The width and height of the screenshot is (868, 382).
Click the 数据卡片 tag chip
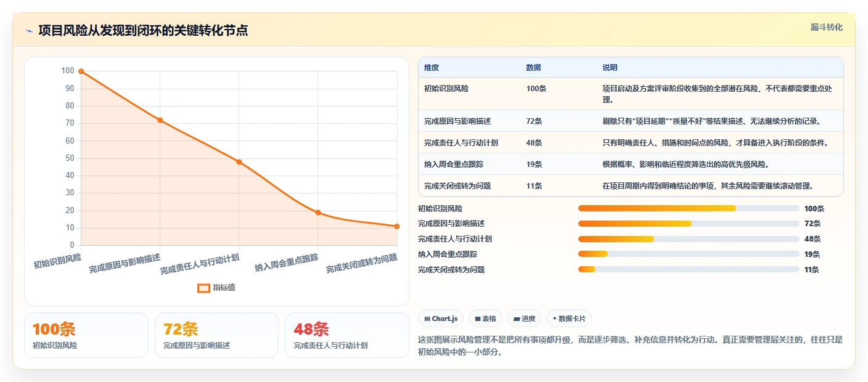click(x=569, y=319)
